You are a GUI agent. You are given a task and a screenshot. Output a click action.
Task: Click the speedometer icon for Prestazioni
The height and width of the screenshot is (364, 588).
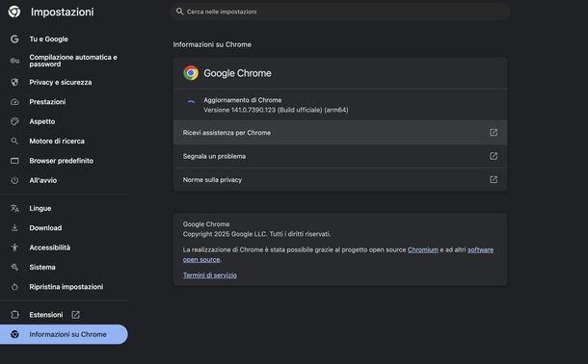point(14,102)
